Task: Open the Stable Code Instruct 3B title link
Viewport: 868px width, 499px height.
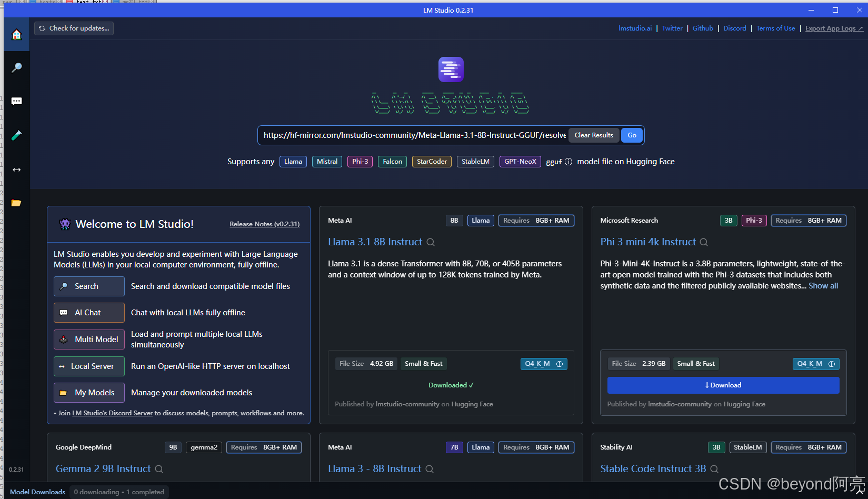Action: [x=653, y=469]
